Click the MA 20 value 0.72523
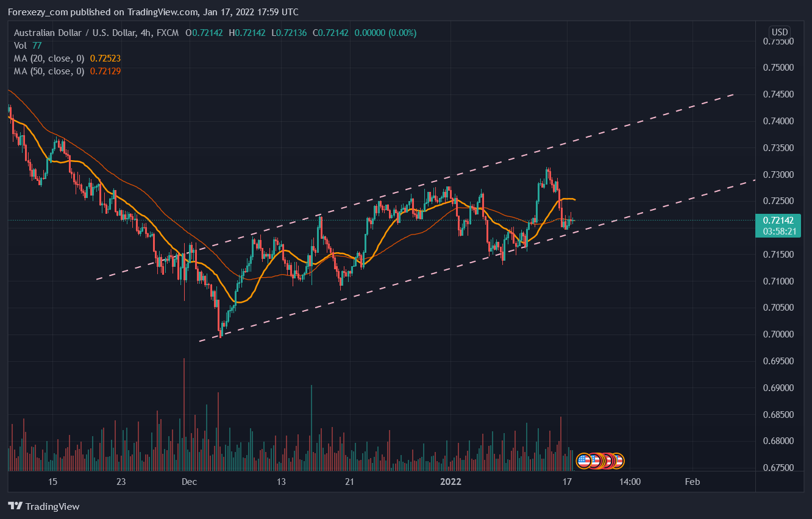This screenshot has width=812, height=519. pyautogui.click(x=105, y=58)
